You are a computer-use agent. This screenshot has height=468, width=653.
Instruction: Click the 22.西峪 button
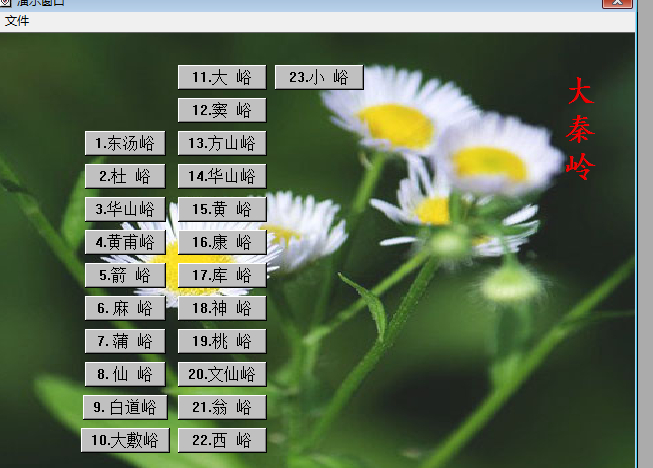click(222, 440)
